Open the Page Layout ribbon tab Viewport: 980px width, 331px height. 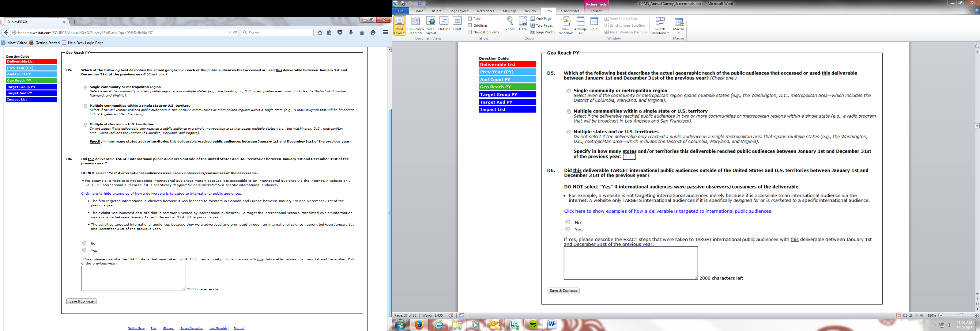tap(459, 11)
